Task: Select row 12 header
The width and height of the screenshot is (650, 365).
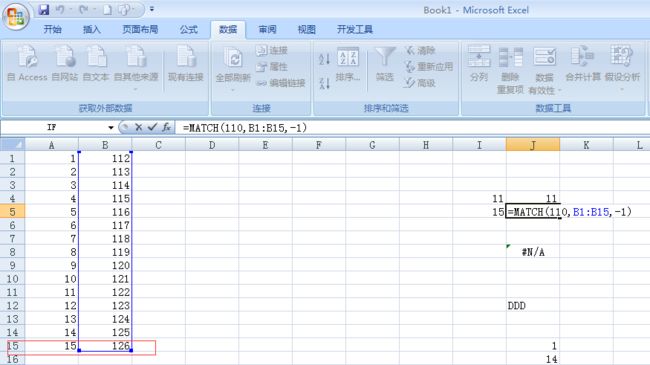Action: [12, 305]
